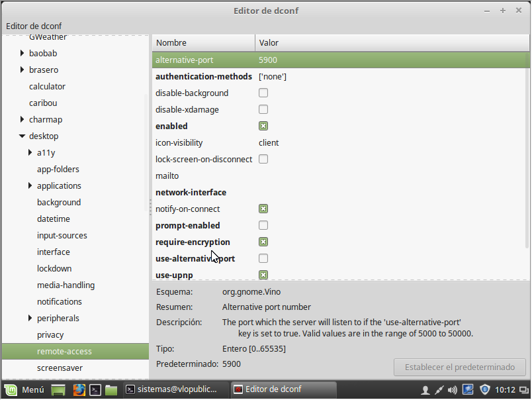Image resolution: width=532 pixels, height=400 pixels.
Task: Select the screensaver entry in the tree
Action: [60, 368]
